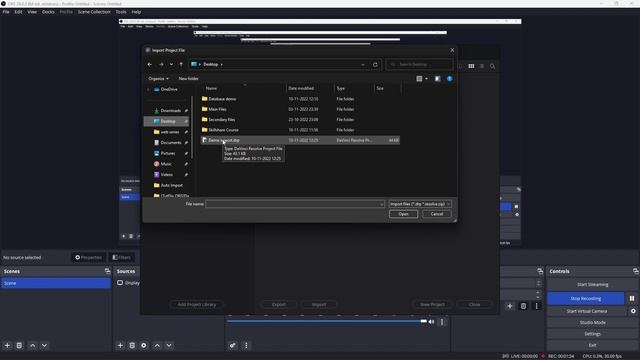Expand the address bar history dropdown
640x360 pixels.
(x=363, y=64)
